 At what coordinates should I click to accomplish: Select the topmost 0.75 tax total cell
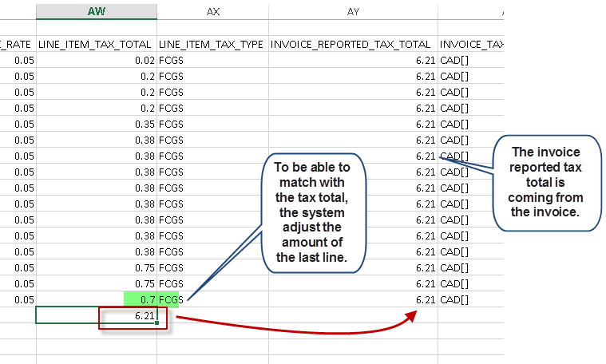click(97, 267)
